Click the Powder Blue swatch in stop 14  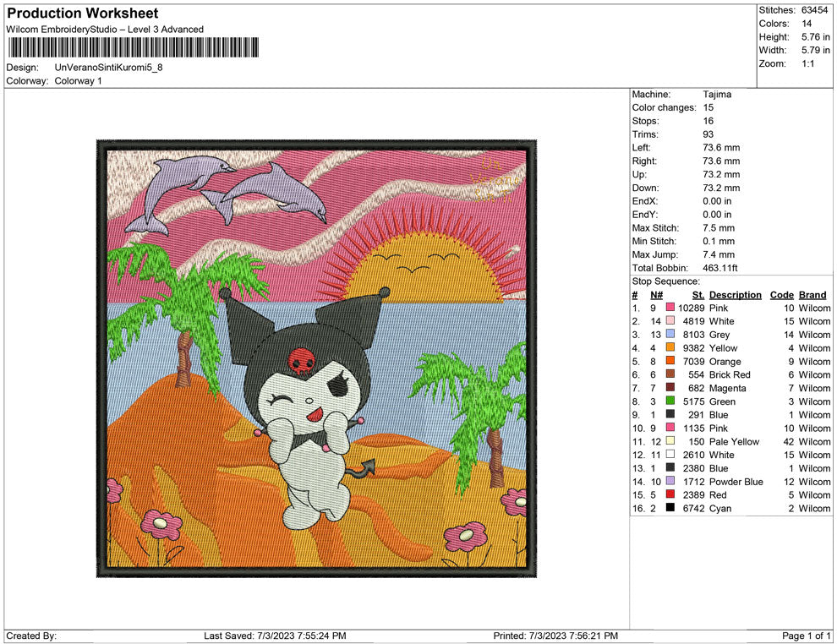670,481
